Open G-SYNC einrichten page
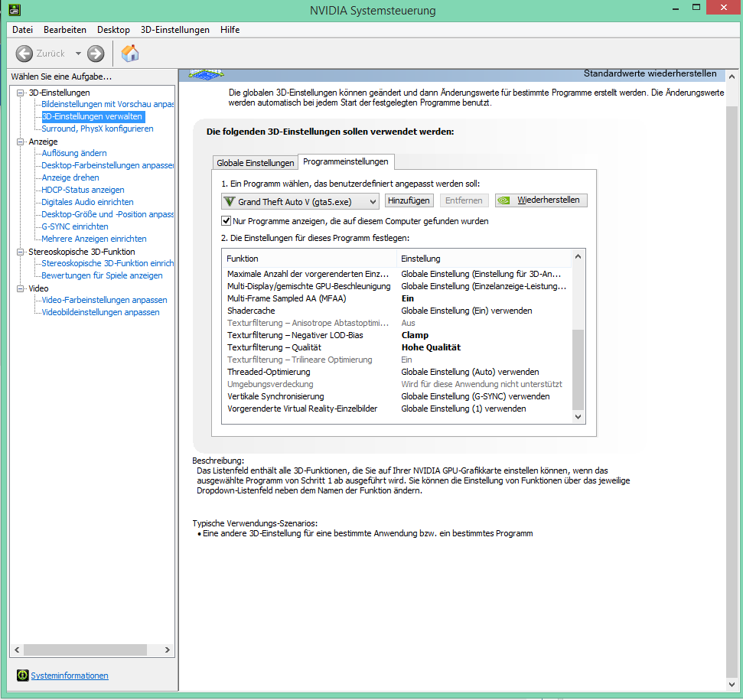The width and height of the screenshot is (743, 700). pos(74,227)
